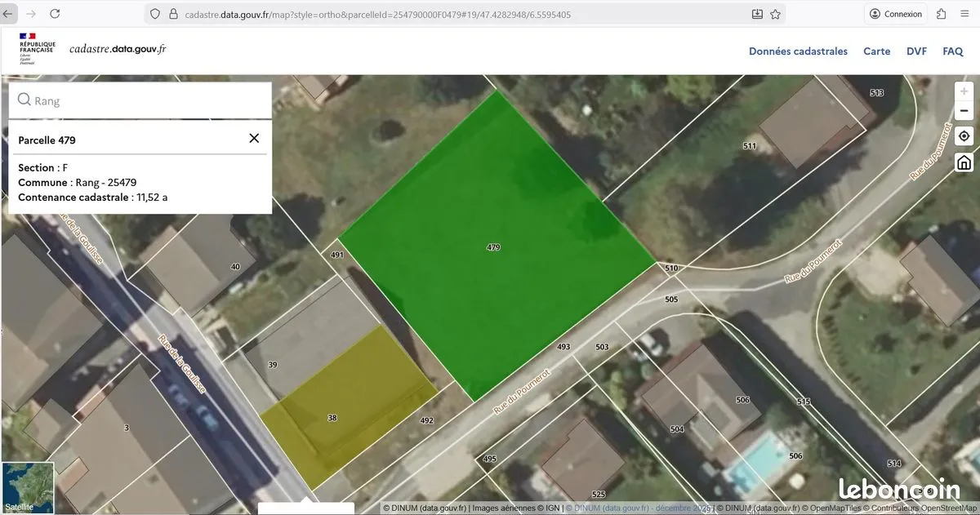980x515 pixels.
Task: Sign in with the Connexion button
Action: [x=895, y=14]
